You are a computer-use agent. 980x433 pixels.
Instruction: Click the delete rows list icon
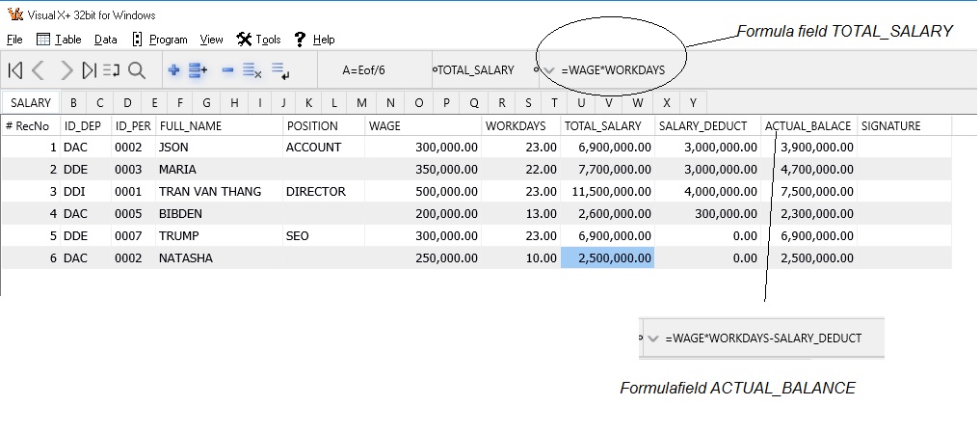pos(252,70)
